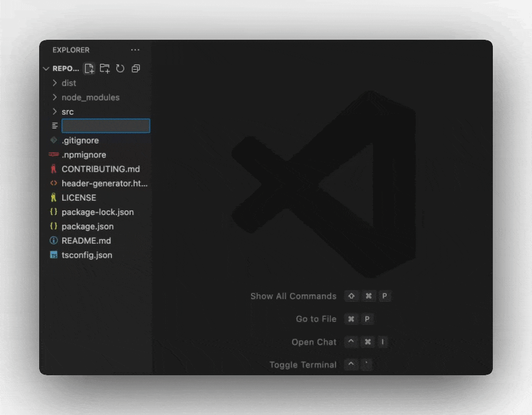The image size is (532, 415).
Task: Click the TypeScript icon beside tsconfig.json
Action: click(x=55, y=255)
